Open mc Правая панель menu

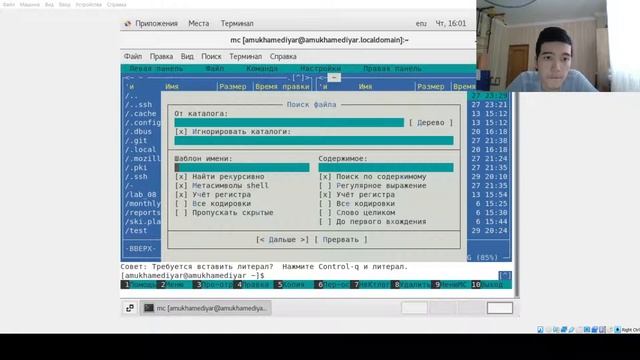click(392, 69)
